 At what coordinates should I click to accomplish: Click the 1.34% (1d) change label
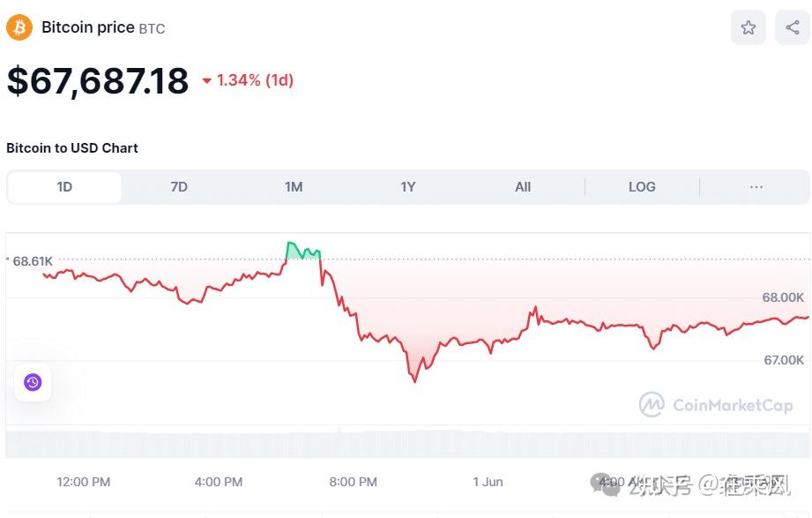point(255,80)
